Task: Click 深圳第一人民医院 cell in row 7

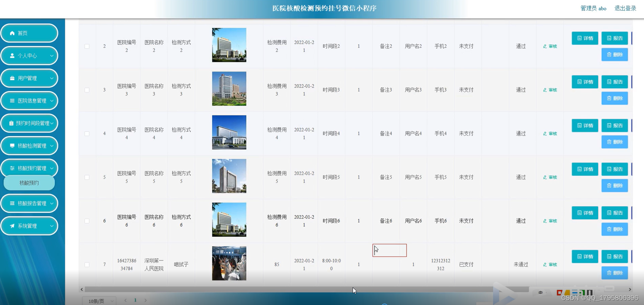Action: 154,265
